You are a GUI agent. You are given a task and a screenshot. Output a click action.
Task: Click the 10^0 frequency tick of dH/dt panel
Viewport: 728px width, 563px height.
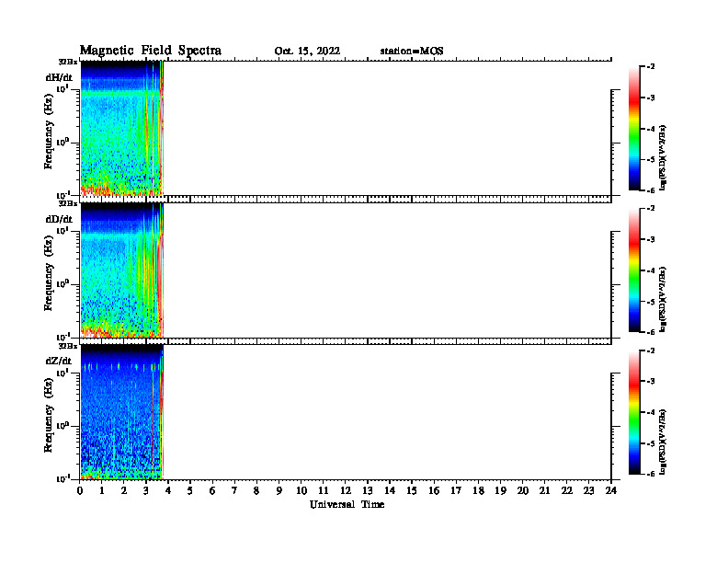pos(63,142)
